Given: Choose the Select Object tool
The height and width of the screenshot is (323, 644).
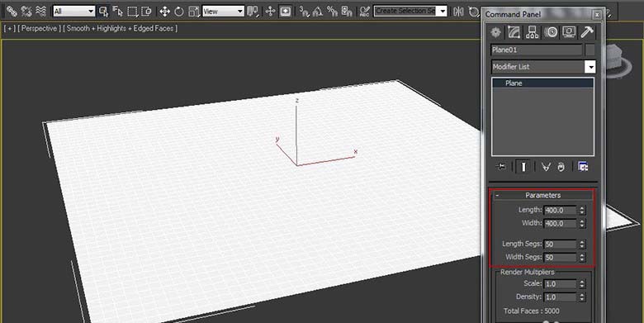Looking at the screenshot, I should [x=104, y=12].
